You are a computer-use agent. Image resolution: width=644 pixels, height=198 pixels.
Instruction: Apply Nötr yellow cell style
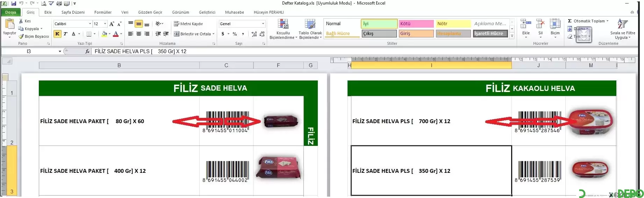point(453,24)
